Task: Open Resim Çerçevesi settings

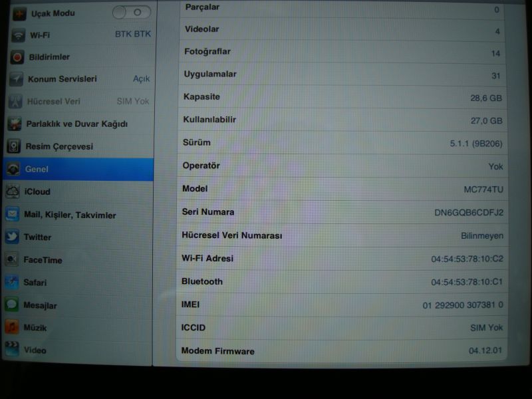Action: click(x=79, y=146)
